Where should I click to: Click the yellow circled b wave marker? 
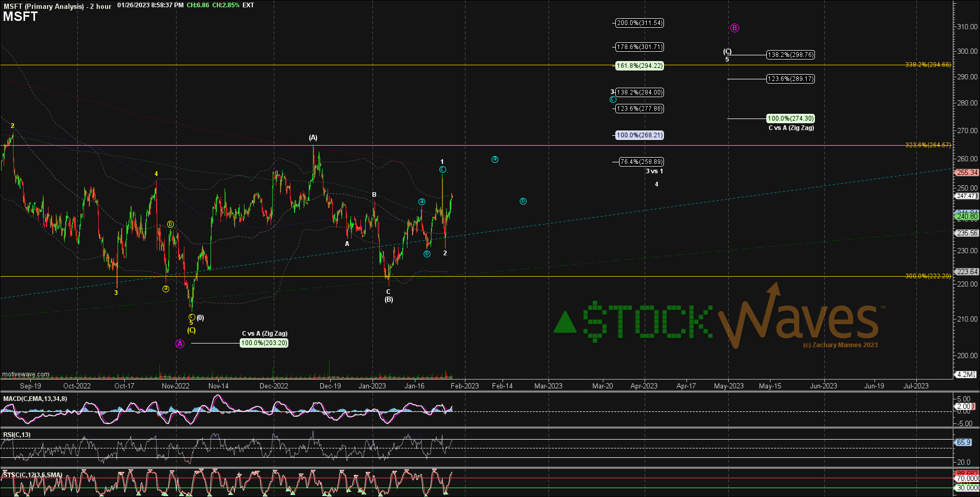[170, 224]
